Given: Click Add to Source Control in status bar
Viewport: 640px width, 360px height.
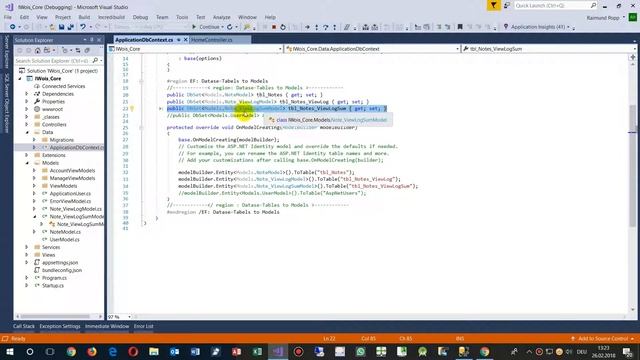Looking at the screenshot, I should pyautogui.click(x=603, y=338).
